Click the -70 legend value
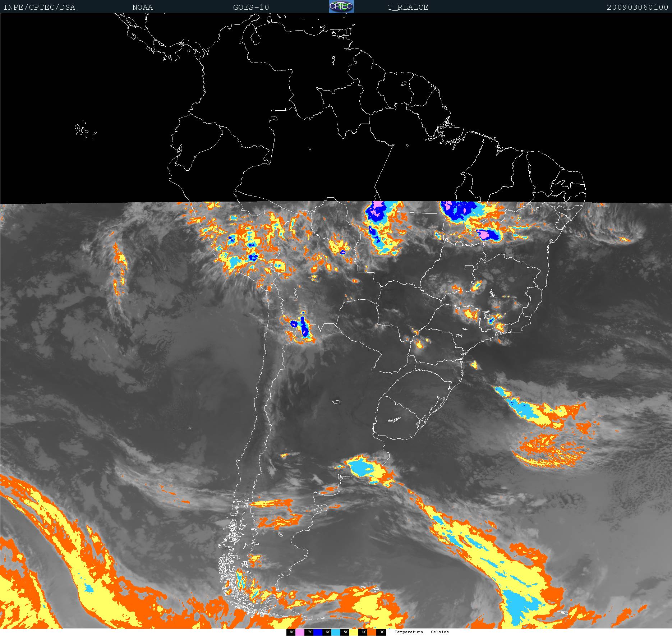Image resolution: width=672 pixels, height=636 pixels. click(309, 632)
